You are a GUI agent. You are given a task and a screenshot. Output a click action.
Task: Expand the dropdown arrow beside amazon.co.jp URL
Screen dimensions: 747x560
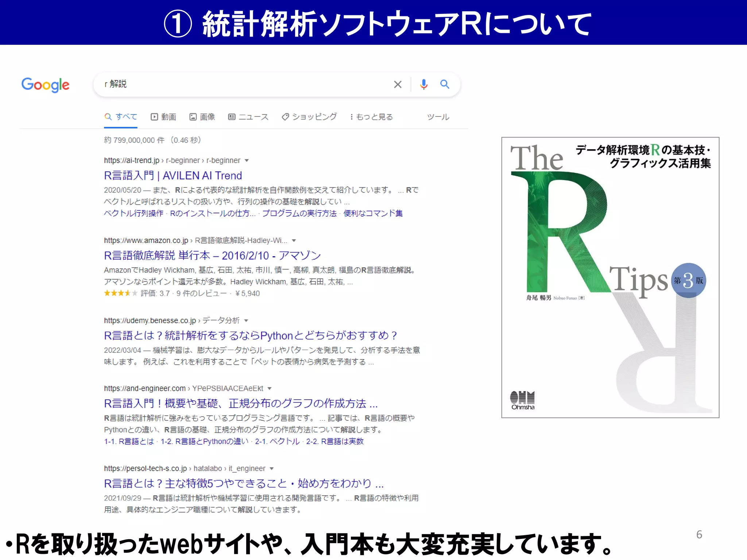(x=294, y=241)
